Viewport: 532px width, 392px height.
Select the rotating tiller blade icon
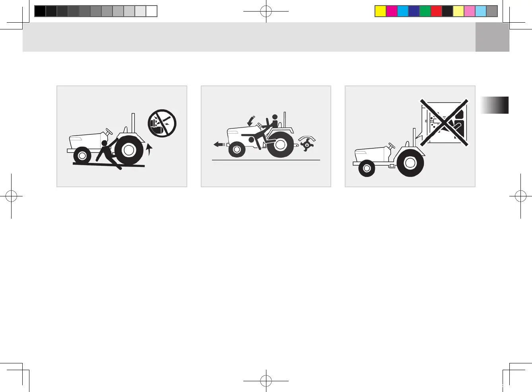307,144
